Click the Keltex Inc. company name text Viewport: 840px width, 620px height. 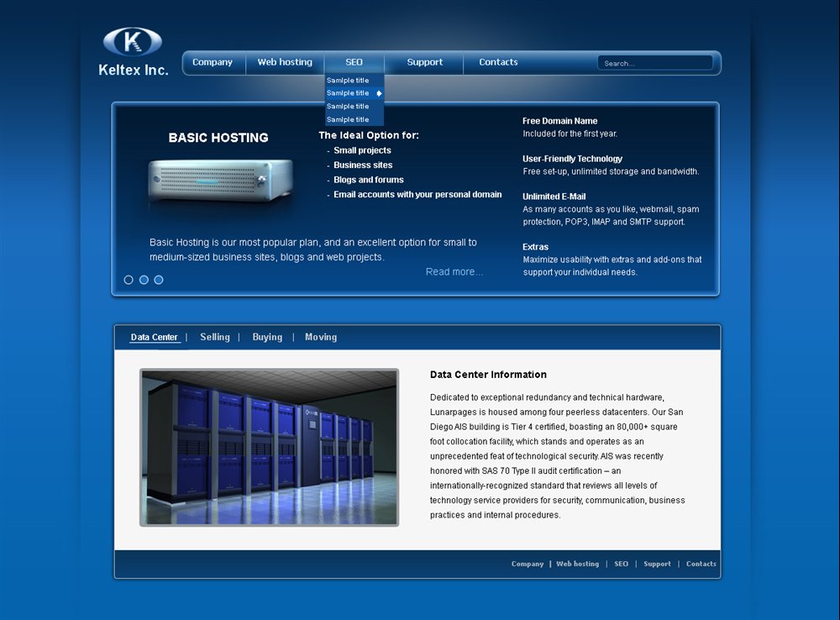tap(134, 70)
